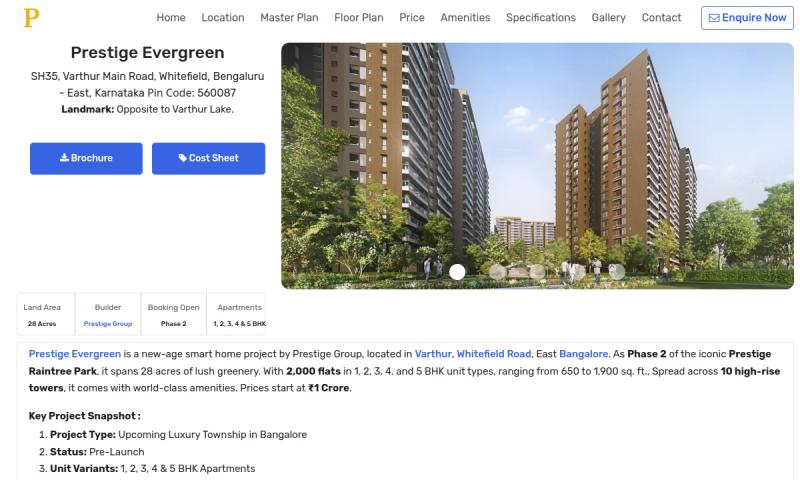Click the gold P site logo

[x=31, y=18]
